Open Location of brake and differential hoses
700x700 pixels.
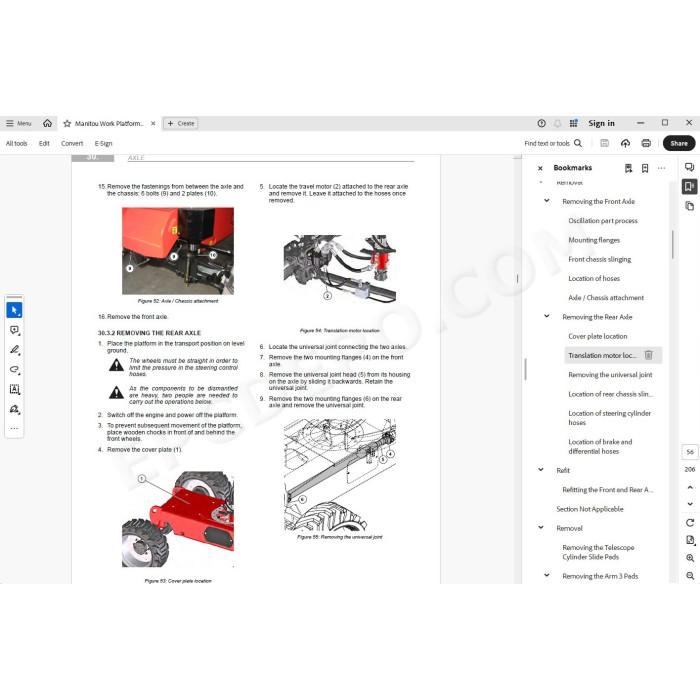point(600,446)
